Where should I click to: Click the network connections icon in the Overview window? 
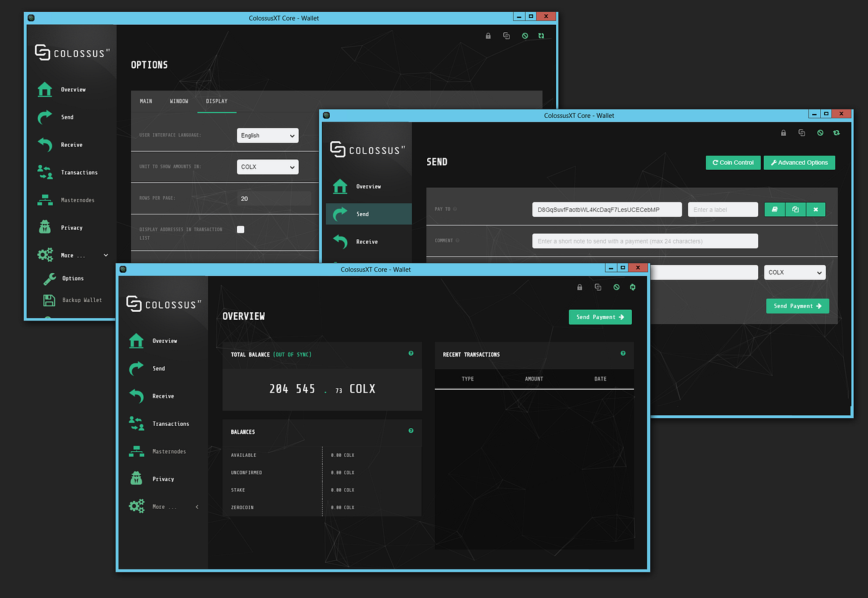pyautogui.click(x=598, y=288)
